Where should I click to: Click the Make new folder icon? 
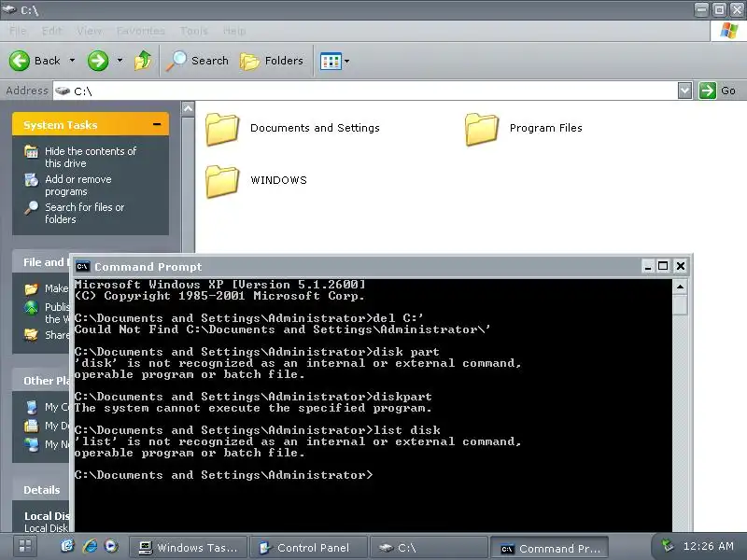coord(32,288)
